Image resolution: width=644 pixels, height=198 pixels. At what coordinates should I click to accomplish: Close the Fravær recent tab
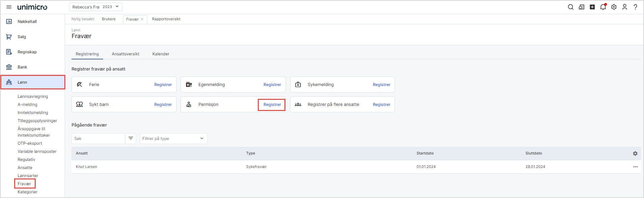[142, 19]
